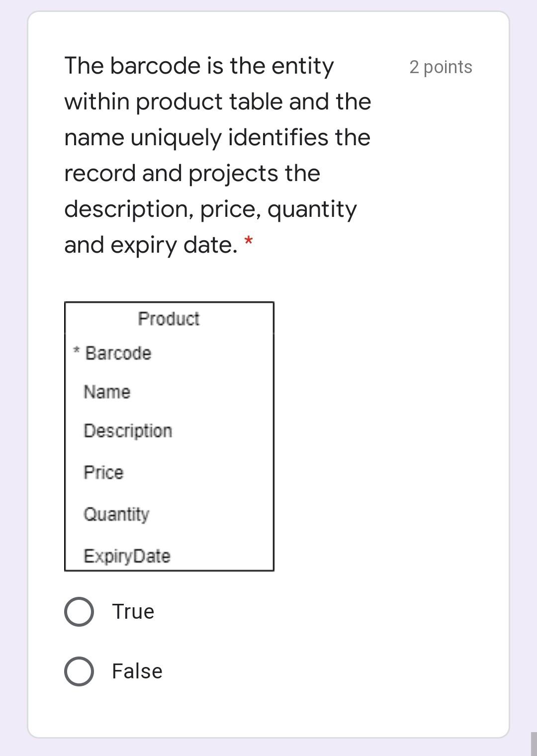Click the Product table diagram
Viewport: 537px width, 756px height.
coord(169,435)
